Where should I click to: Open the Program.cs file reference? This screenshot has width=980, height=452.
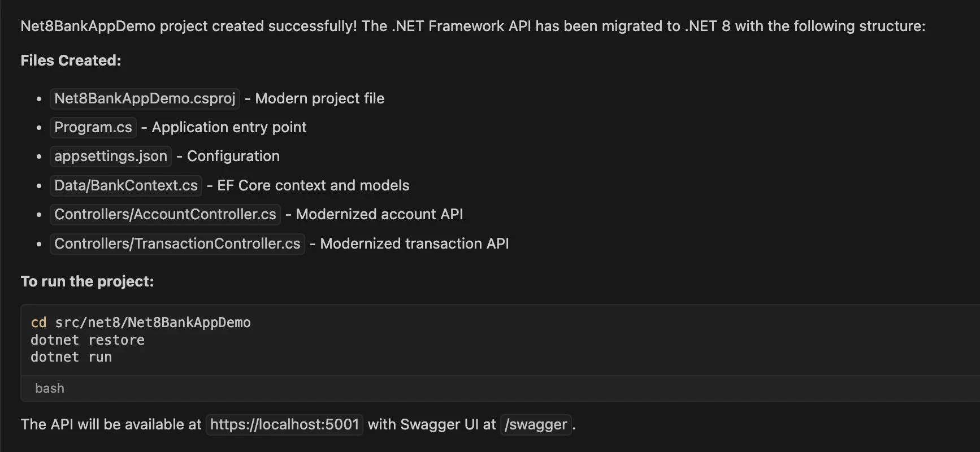pos(93,127)
